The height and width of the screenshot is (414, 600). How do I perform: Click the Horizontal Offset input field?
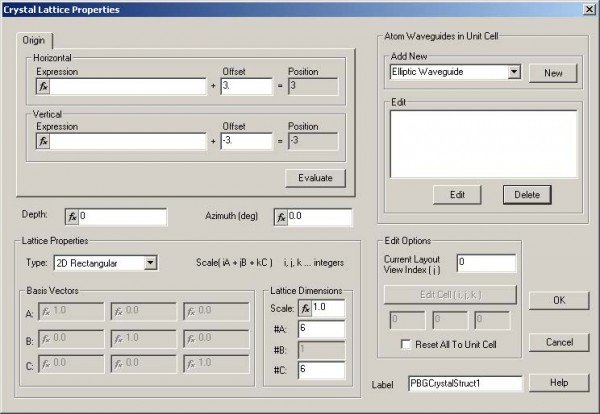pos(246,87)
